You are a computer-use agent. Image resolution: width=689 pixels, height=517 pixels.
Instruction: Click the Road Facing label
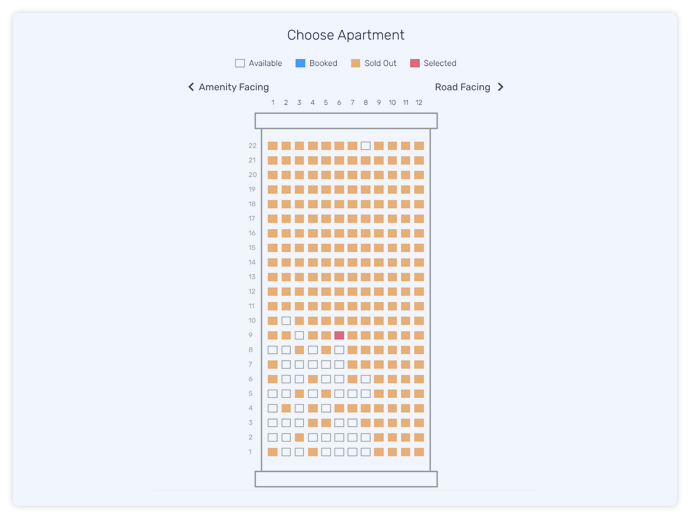pos(462,87)
